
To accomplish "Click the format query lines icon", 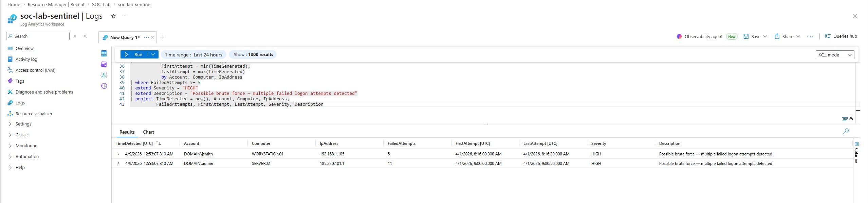I will pos(845,119).
